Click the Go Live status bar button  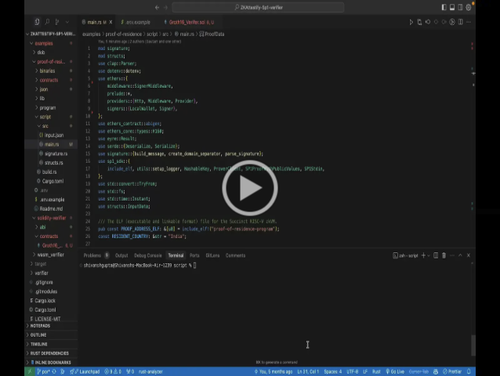pyautogui.click(x=395, y=371)
